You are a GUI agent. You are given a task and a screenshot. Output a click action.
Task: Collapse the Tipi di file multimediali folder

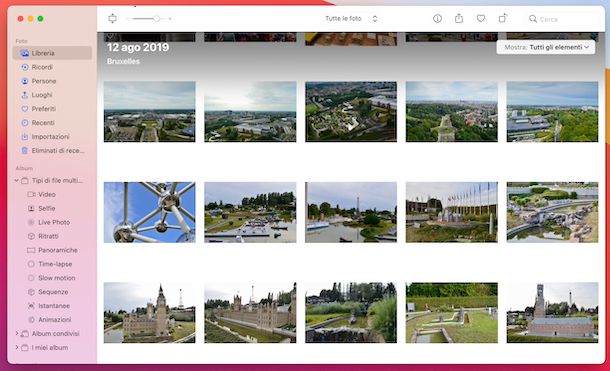click(16, 180)
